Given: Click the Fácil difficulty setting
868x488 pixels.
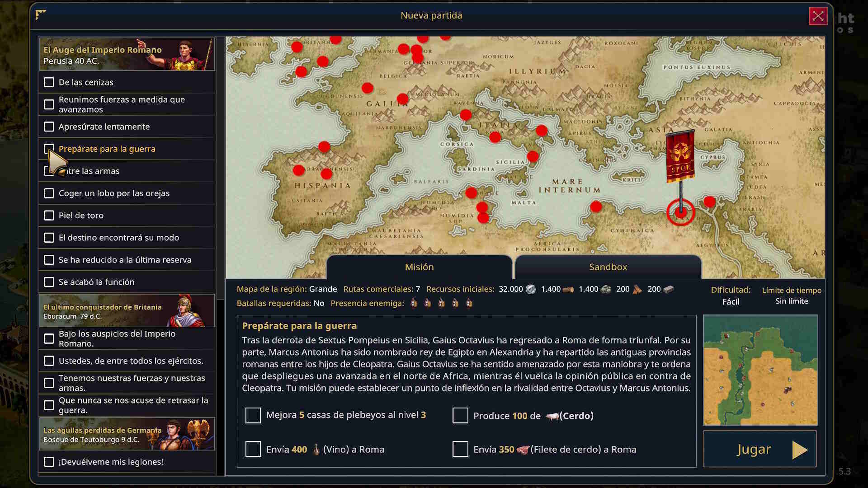Looking at the screenshot, I should (x=731, y=301).
